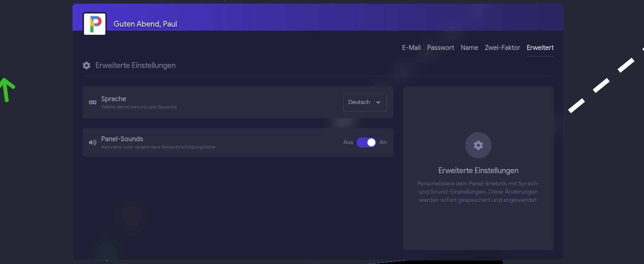This screenshot has height=264, width=644.
Task: Select the Name tab
Action: [469, 47]
